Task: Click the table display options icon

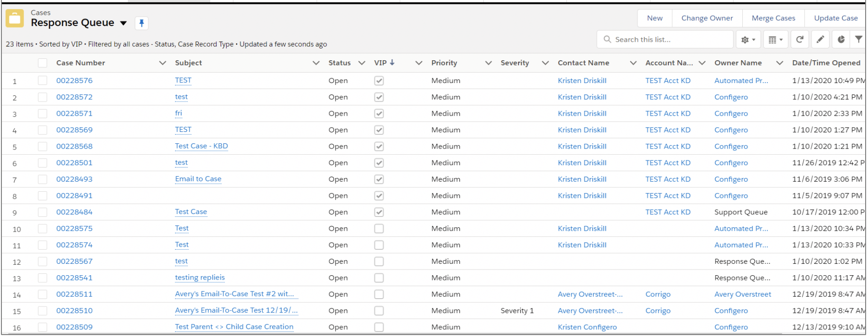Action: click(x=775, y=40)
